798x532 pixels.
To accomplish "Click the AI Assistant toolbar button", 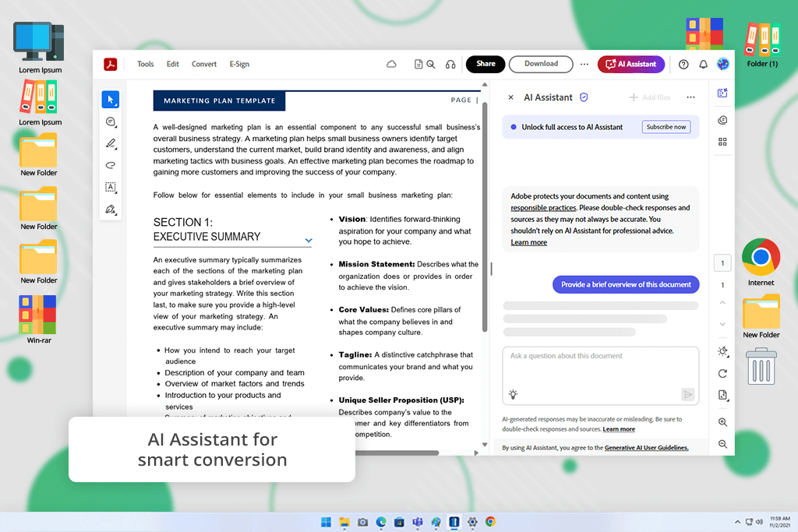I will coord(631,64).
